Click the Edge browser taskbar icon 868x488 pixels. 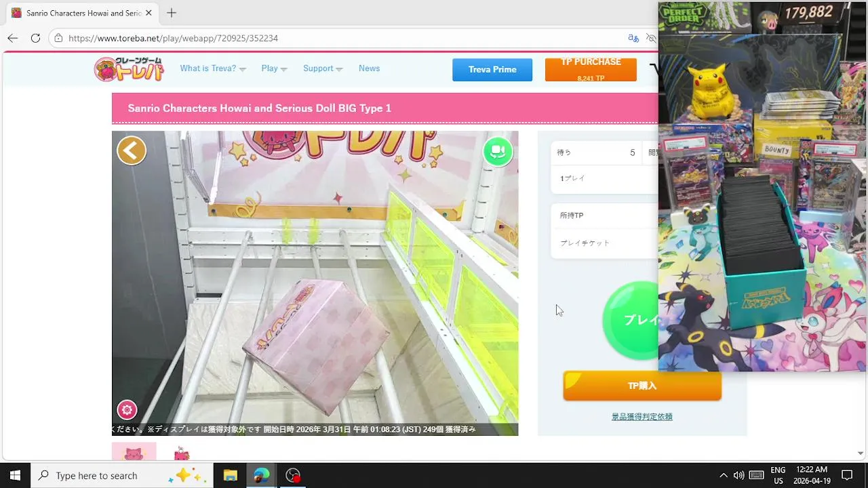point(261,475)
